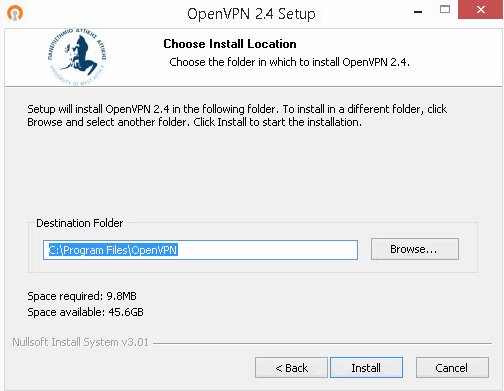Click the highlighted C:\Program Files\OpenVPN path text
This screenshot has height=391, width=504.
click(113, 250)
